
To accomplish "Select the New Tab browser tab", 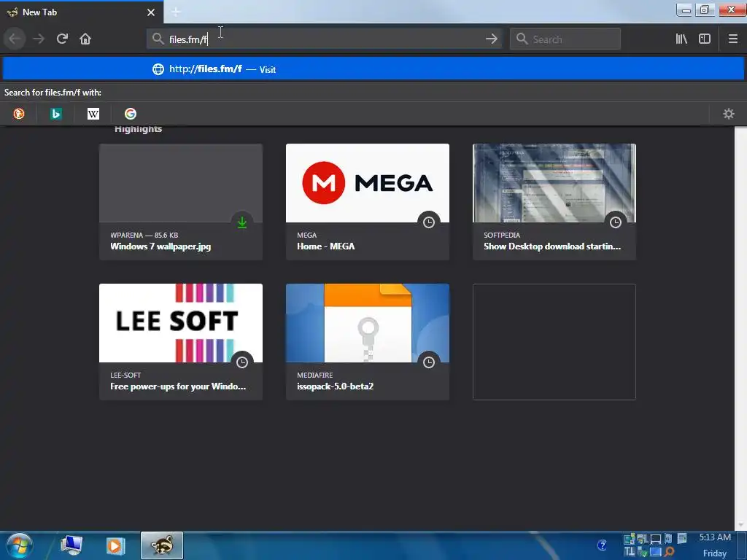I will tap(82, 12).
